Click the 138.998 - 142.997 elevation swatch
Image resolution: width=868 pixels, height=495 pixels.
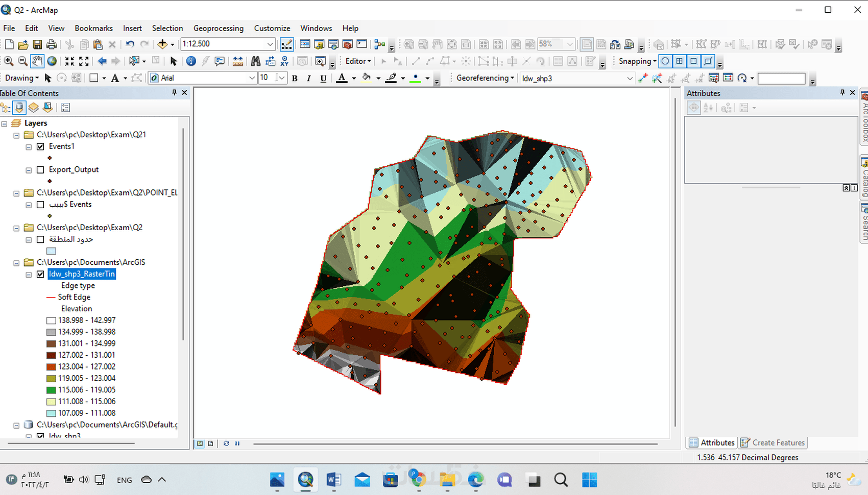tap(51, 320)
